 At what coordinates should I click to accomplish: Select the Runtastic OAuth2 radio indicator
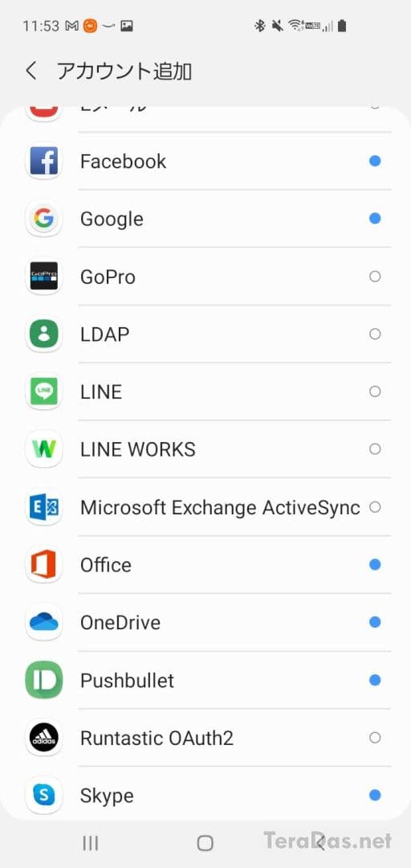tap(375, 737)
